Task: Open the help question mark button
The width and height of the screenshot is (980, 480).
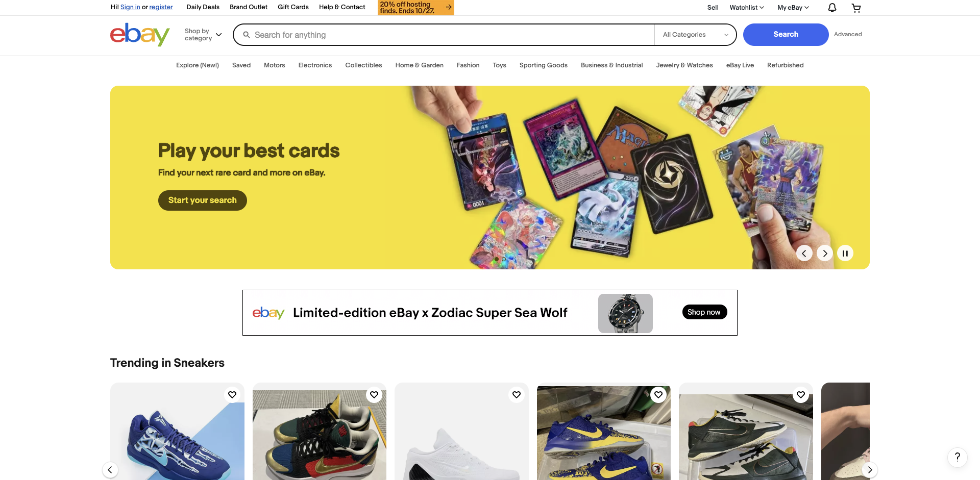Action: point(958,457)
